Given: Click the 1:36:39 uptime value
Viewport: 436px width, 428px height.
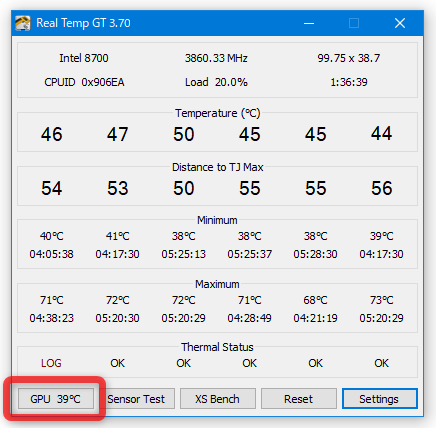Looking at the screenshot, I should click(349, 82).
